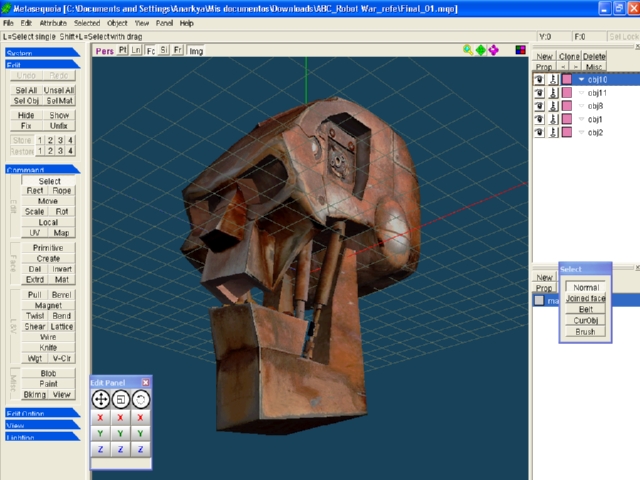Screen dimensions: 640x480
Task: Click the Magnet command button
Action: click(x=48, y=305)
